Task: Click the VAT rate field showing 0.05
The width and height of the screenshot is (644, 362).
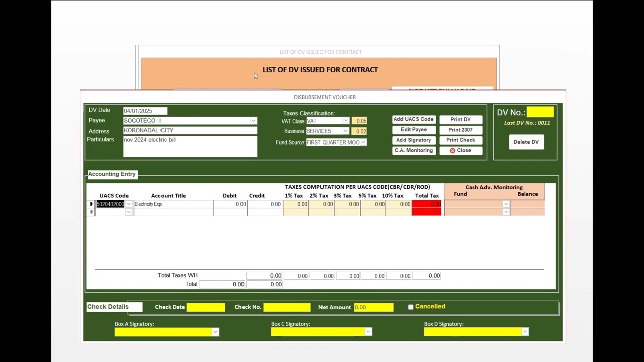Action: 359,121
